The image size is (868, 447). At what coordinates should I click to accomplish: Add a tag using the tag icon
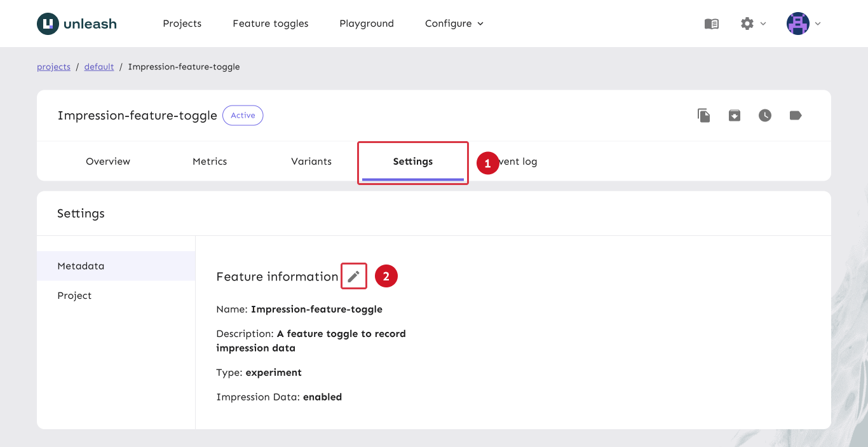(x=795, y=115)
